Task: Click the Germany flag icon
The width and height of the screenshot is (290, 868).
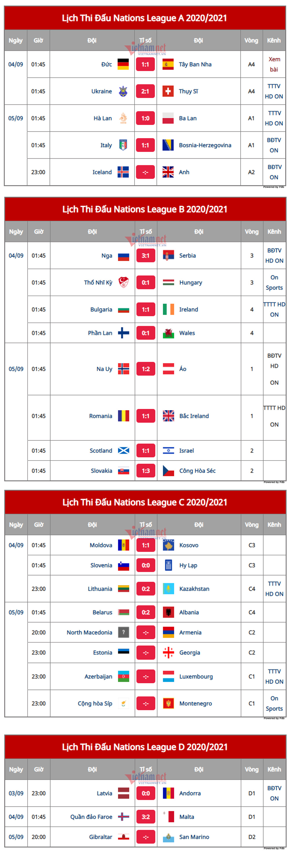Action: point(123,64)
